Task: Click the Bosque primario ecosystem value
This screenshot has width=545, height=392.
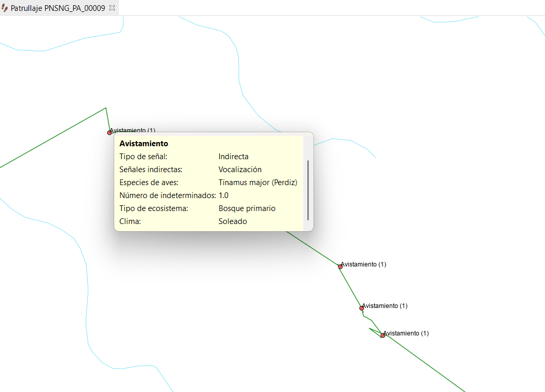Action: [x=247, y=208]
